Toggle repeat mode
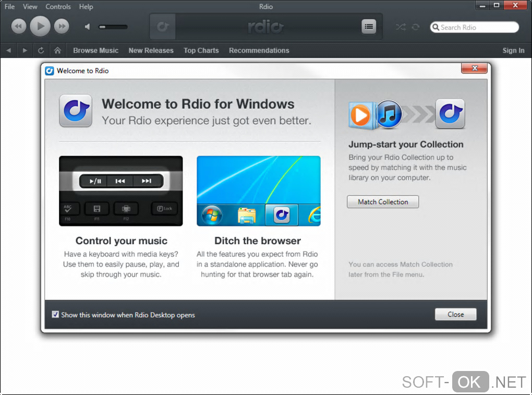 pyautogui.click(x=416, y=27)
